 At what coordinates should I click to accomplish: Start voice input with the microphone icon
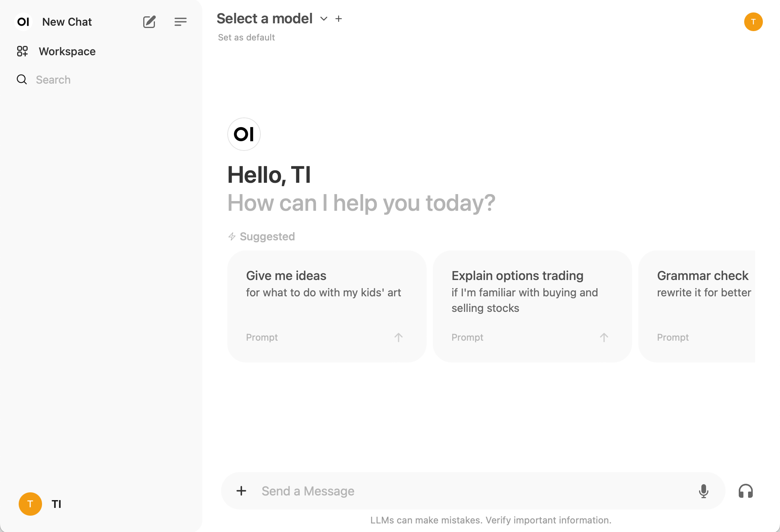703,491
